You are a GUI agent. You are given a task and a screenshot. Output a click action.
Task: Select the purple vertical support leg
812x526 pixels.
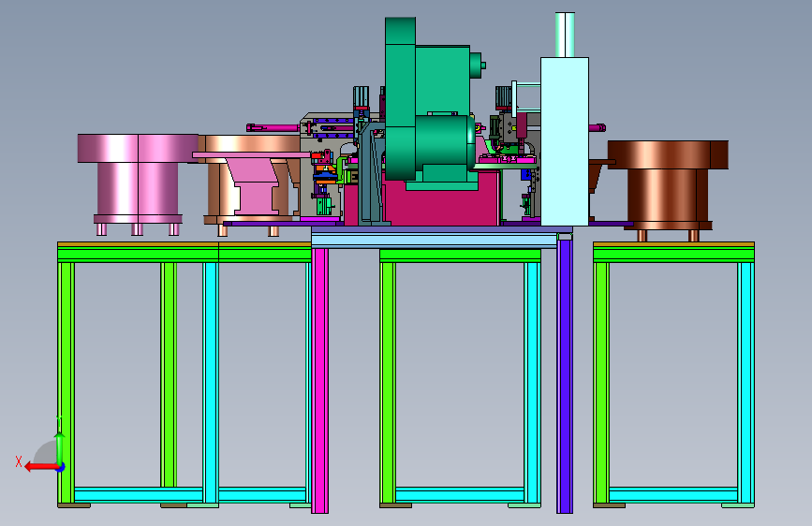565,375
